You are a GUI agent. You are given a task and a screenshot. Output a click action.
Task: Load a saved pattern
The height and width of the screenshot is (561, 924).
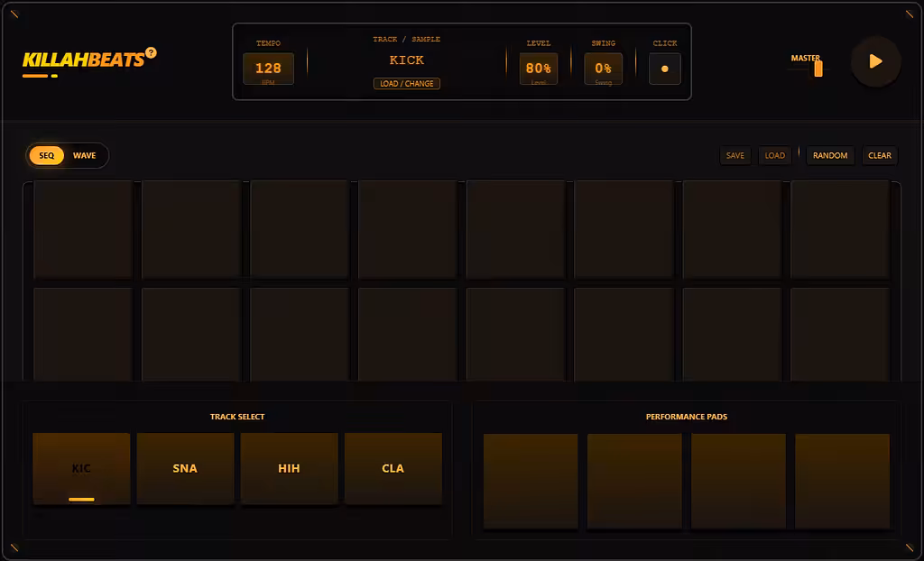click(774, 155)
